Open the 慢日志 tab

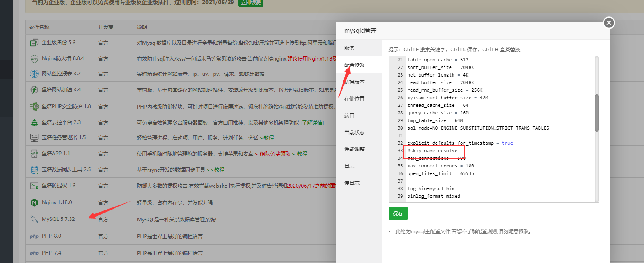(359, 183)
